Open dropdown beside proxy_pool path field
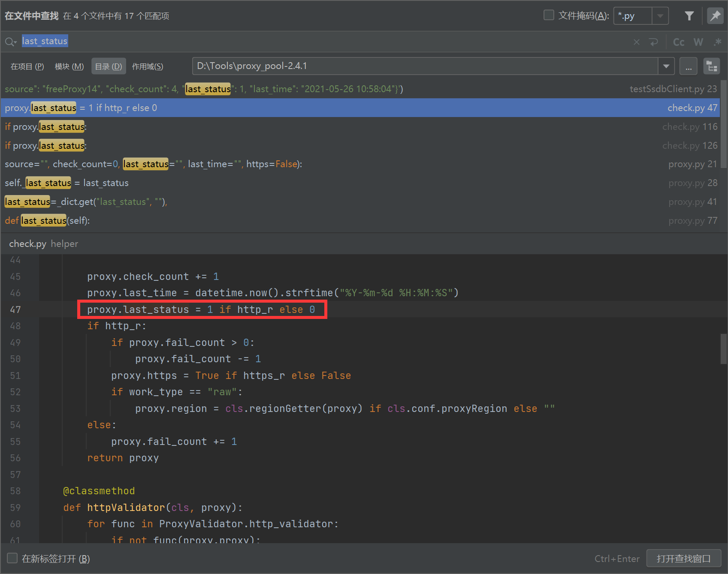Screen dimensions: 728x574 (666, 66)
